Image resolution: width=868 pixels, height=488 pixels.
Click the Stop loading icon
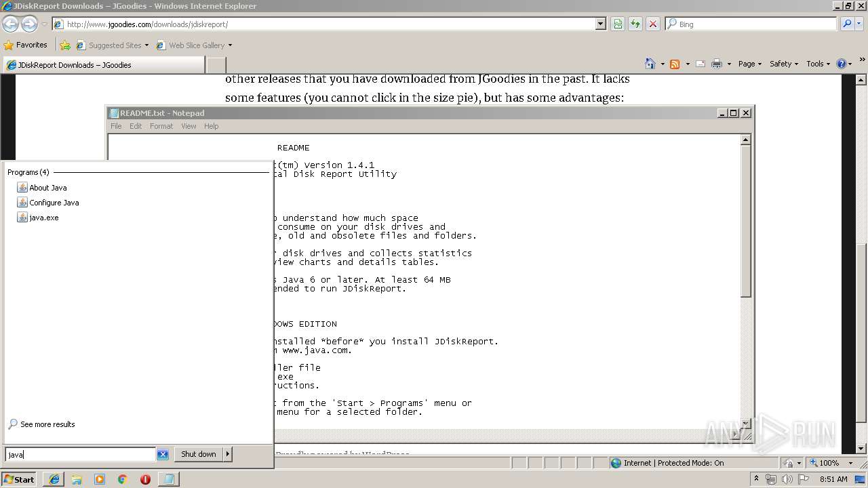(652, 24)
